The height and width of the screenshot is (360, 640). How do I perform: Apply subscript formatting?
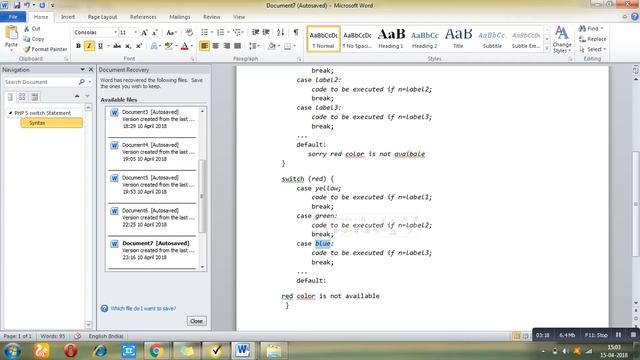coord(128,46)
